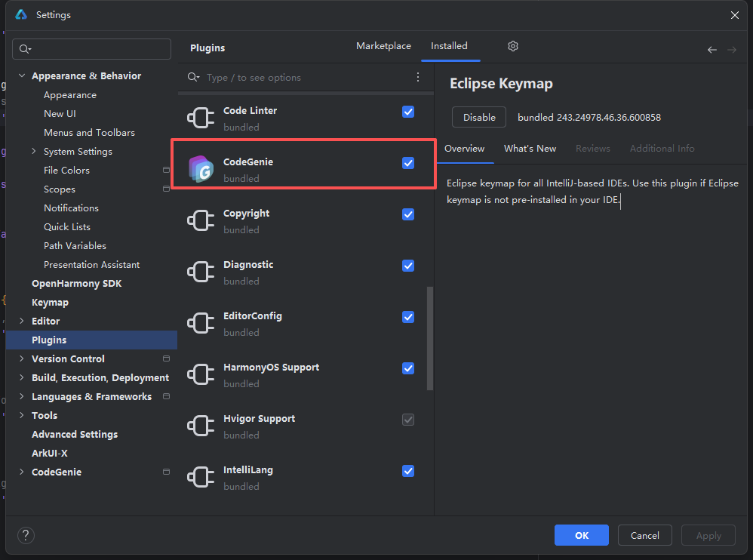Focus the settings search input field
This screenshot has width=753, height=560.
(92, 49)
